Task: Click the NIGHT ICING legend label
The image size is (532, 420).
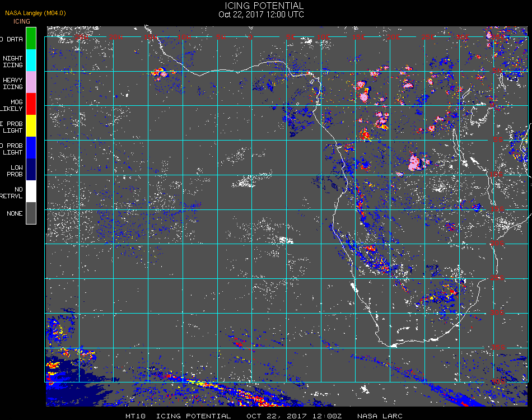Action: click(12, 62)
